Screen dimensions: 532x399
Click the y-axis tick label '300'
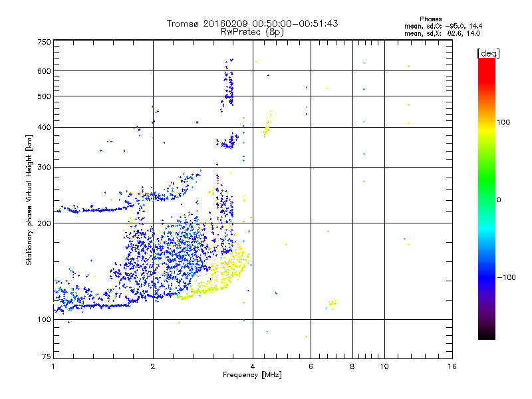tap(44, 168)
